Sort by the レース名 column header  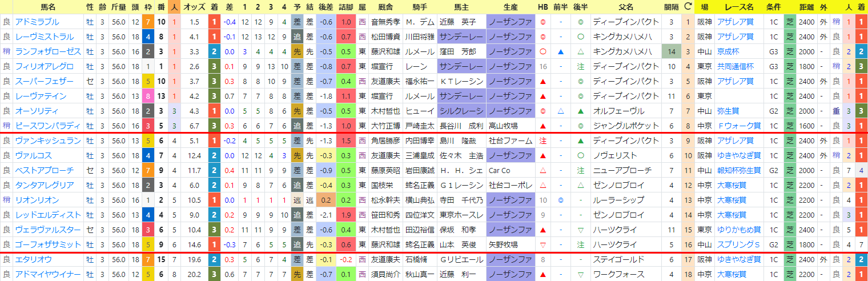click(740, 7)
